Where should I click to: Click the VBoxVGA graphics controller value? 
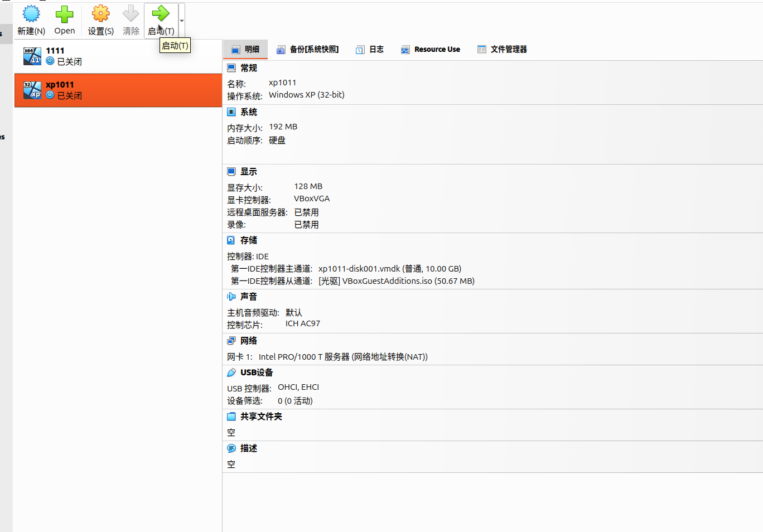[312, 199]
